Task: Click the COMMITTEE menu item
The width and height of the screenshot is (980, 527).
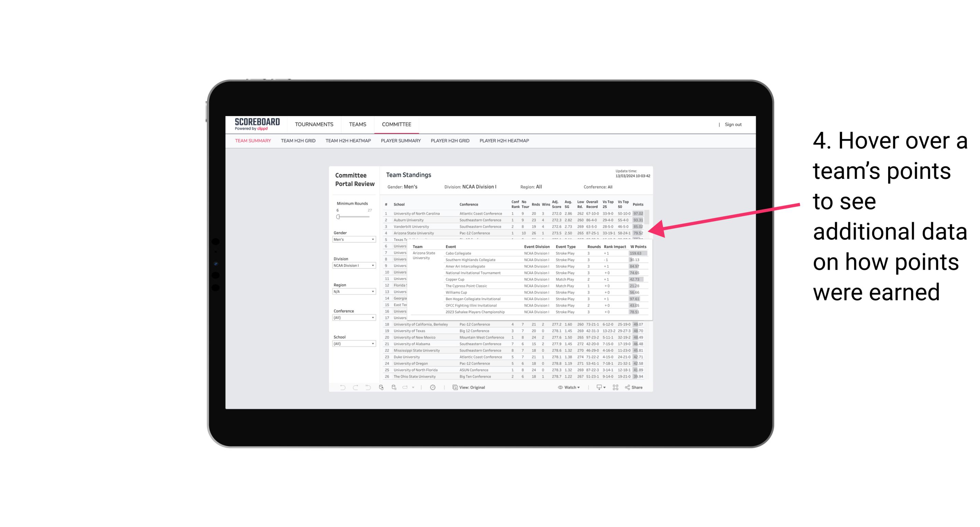Action: tap(397, 123)
